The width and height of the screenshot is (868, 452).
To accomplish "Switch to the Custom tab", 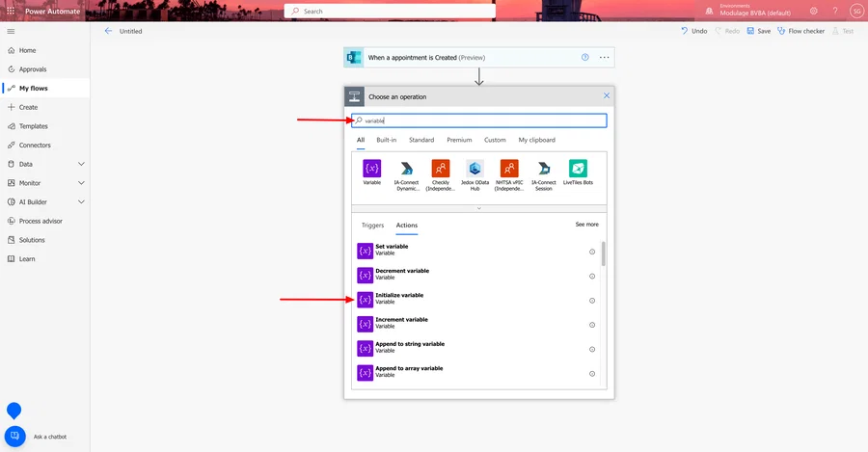I will 495,140.
